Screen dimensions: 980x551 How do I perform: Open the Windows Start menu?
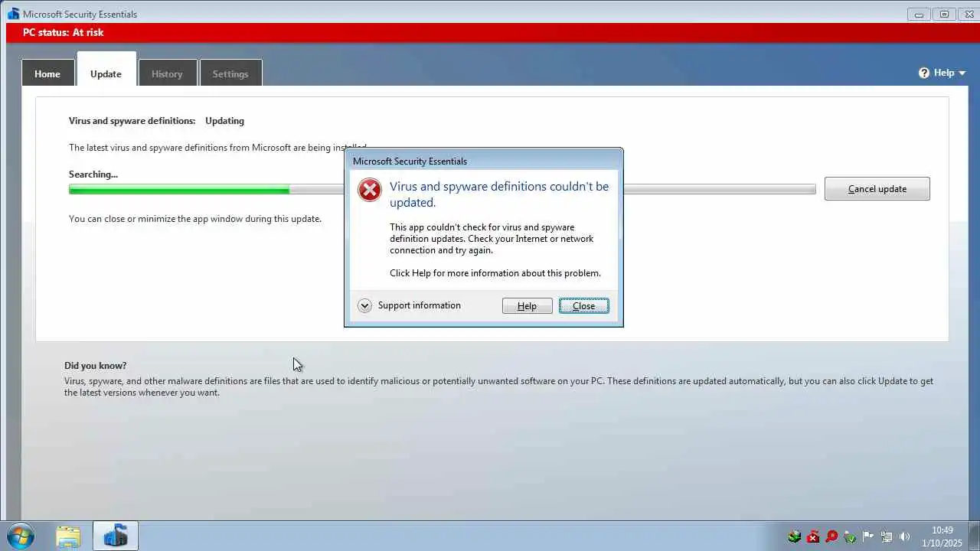click(x=20, y=536)
